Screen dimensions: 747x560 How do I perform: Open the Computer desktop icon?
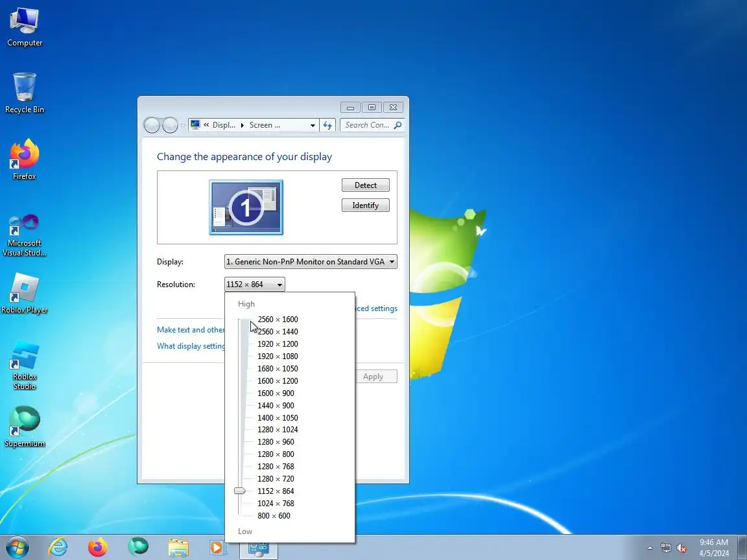[x=24, y=28]
